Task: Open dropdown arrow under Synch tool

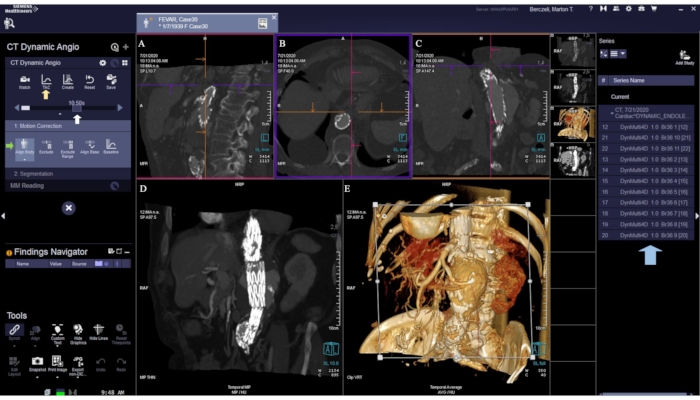Action: pyautogui.click(x=14, y=346)
